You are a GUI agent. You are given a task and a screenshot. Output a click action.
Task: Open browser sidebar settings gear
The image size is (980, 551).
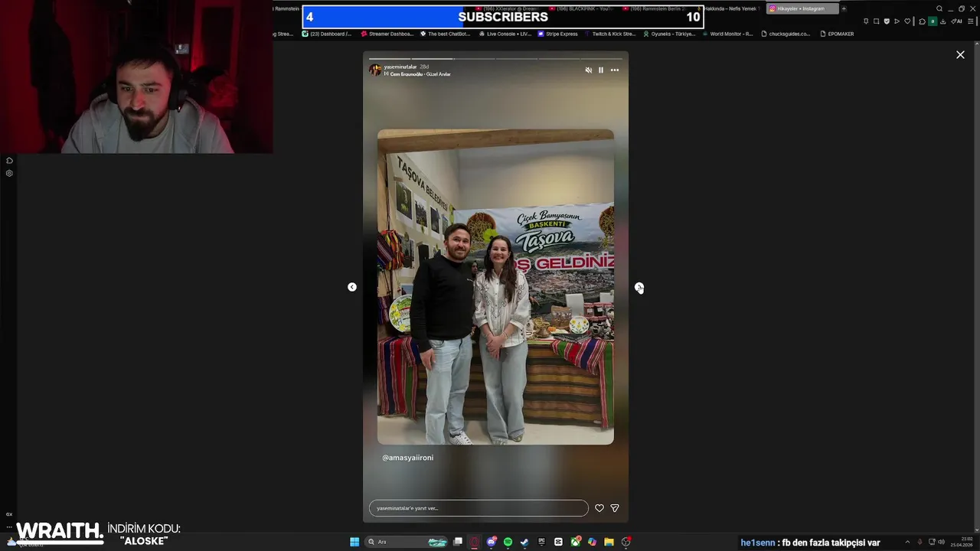[x=9, y=174]
